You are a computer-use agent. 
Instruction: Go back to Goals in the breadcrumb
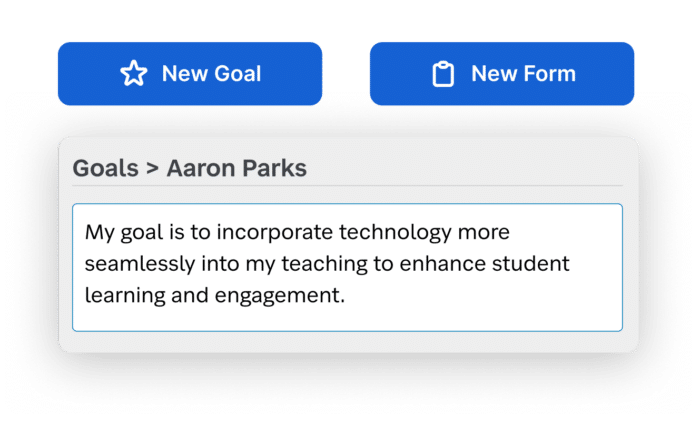105,168
